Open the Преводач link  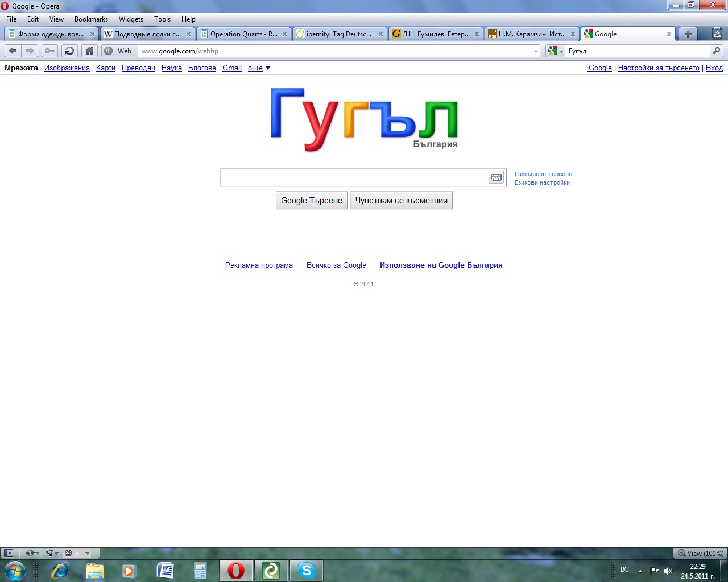pyautogui.click(x=138, y=68)
